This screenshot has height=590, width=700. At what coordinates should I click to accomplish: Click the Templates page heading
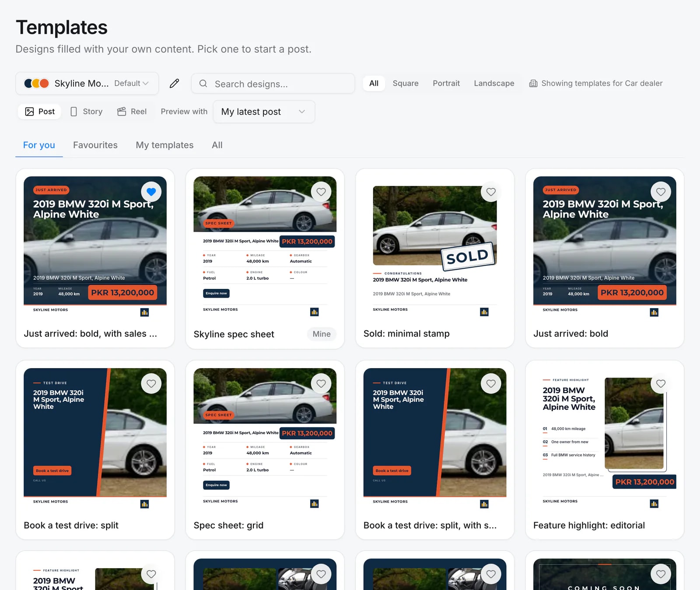pyautogui.click(x=62, y=27)
